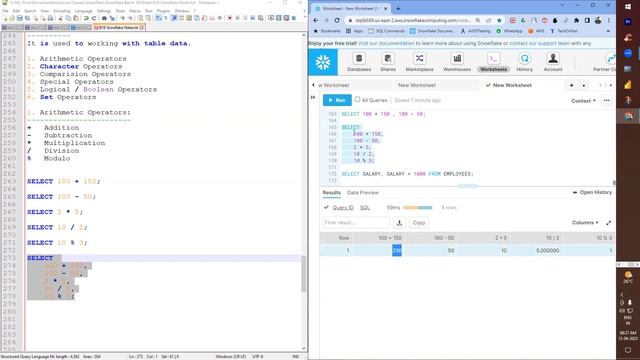This screenshot has width=640, height=360.
Task: Go back in Chrome
Action: pyautogui.click(x=316, y=20)
